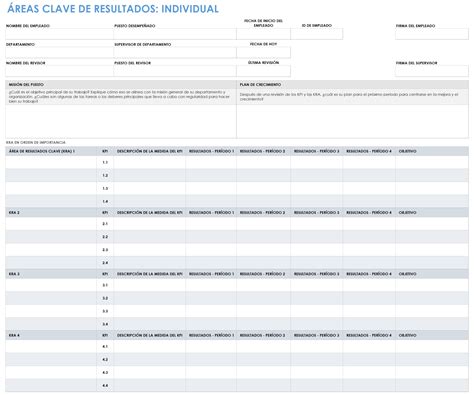Select KPI number 3.2 cell
This screenshot has width=474, height=395.
point(105,298)
